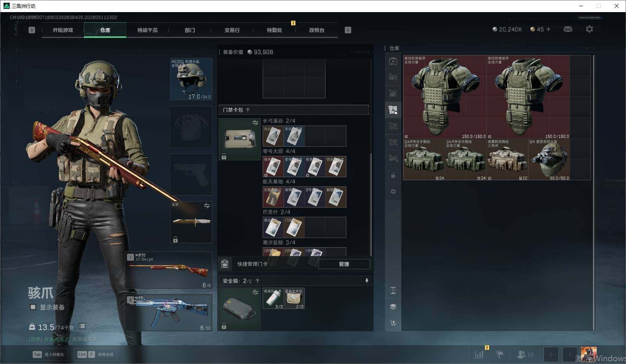The height and width of the screenshot is (364, 626).
Task: Select the 仓库 tab
Action: 105,30
